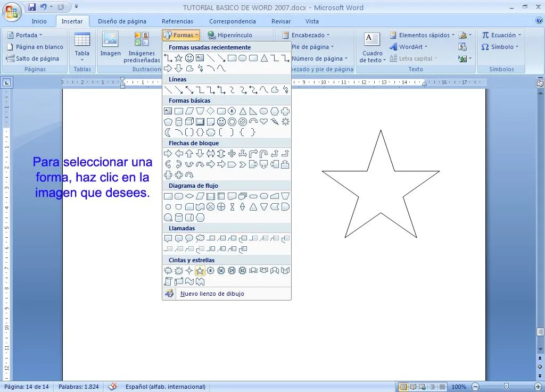This screenshot has height=392, width=545.
Task: Click the star drawing in the document
Action: coord(381,184)
